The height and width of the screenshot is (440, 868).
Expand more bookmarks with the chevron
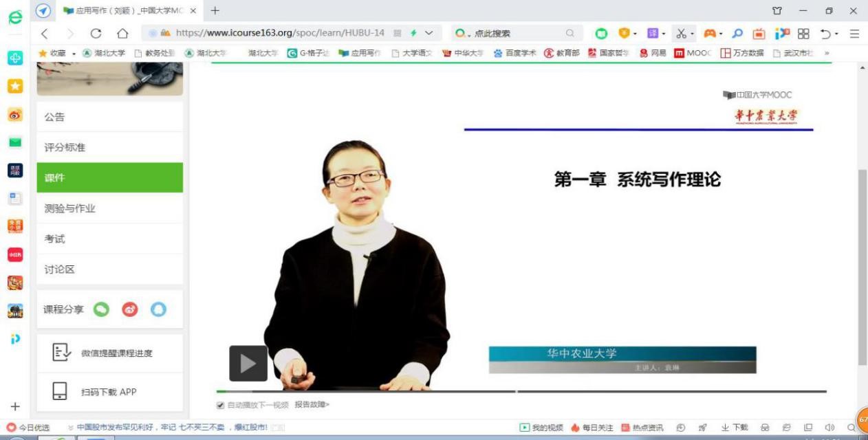click(827, 53)
